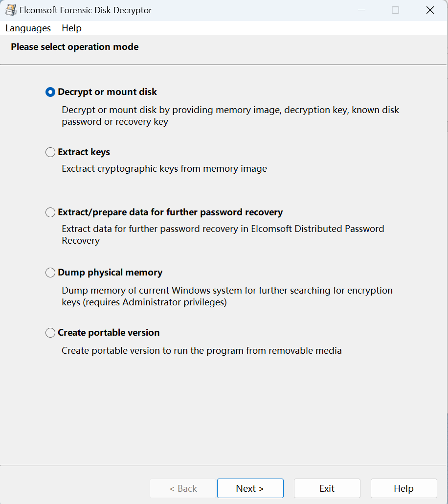Select the Decrypt or mount disk option
Image resolution: width=448 pixels, height=504 pixels.
click(50, 92)
